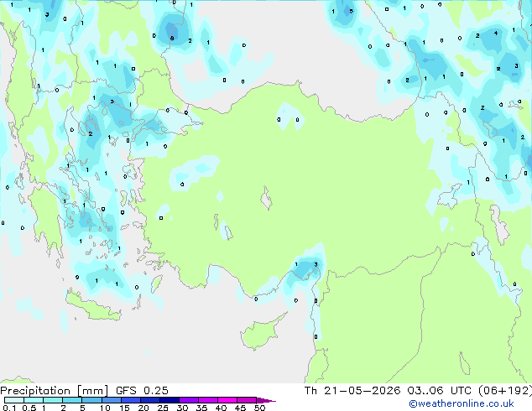Click the '50' legend label
This screenshot has height=411, width=532.
click(259, 408)
